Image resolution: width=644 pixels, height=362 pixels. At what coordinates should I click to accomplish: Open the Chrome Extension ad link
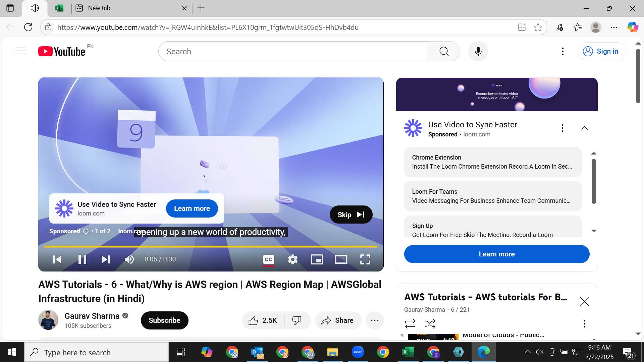pyautogui.click(x=493, y=162)
